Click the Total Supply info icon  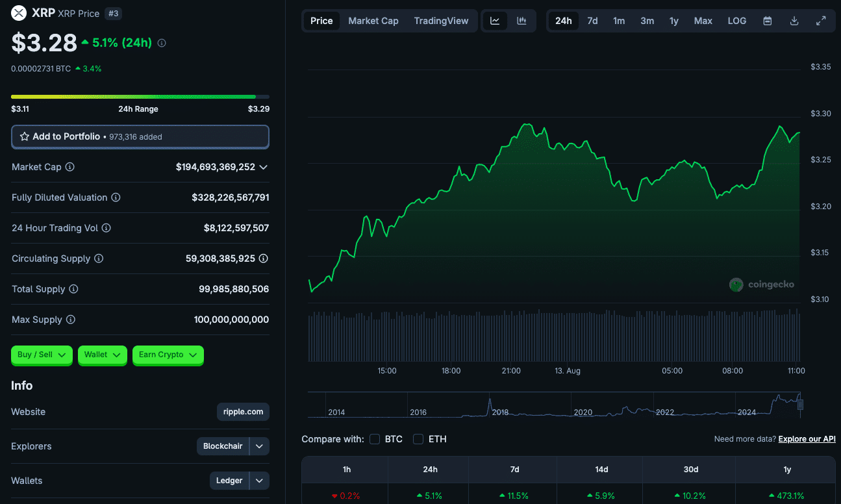pos(74,289)
